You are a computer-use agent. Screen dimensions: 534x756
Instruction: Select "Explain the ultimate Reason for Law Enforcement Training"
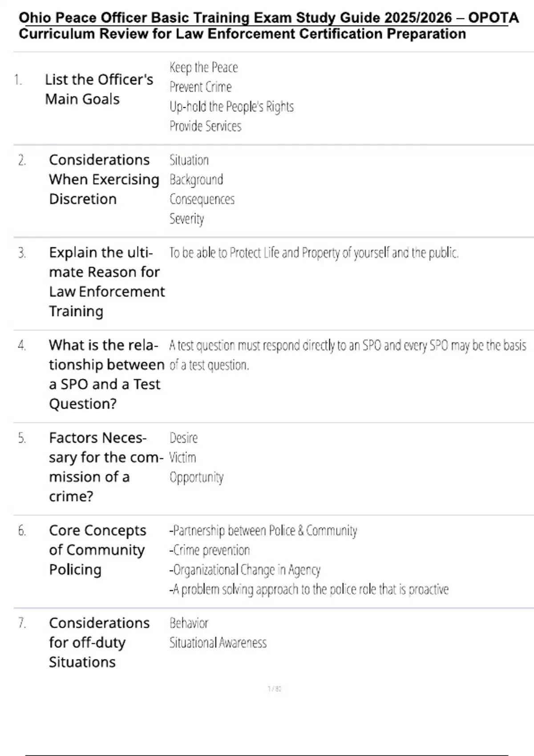click(x=106, y=281)
